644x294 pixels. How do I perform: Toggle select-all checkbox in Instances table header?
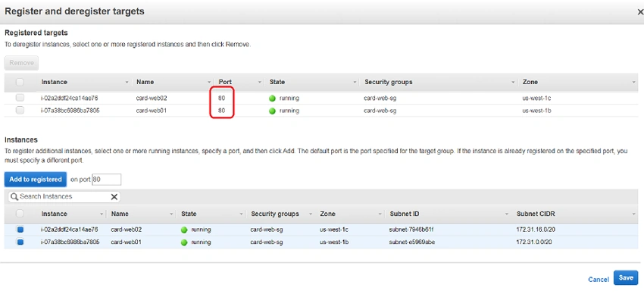20,214
